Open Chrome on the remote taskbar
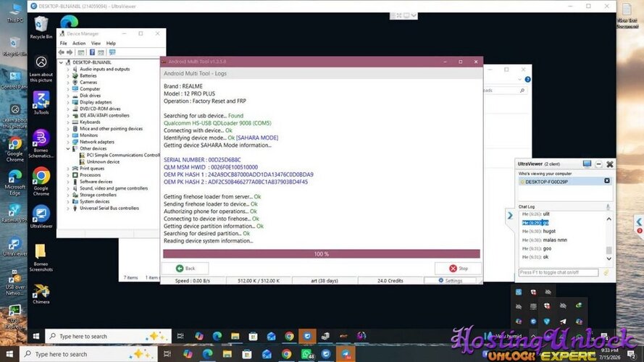The height and width of the screenshot is (362, 644). [x=289, y=336]
